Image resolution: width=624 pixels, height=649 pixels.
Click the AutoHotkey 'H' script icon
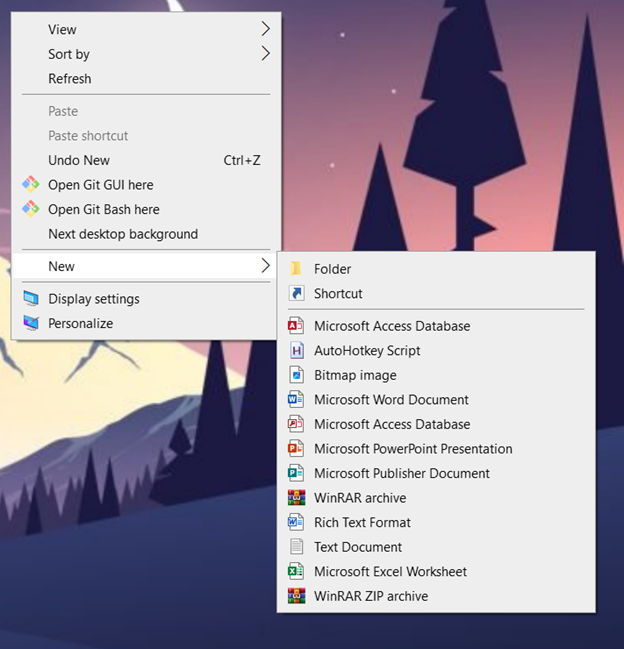[296, 350]
